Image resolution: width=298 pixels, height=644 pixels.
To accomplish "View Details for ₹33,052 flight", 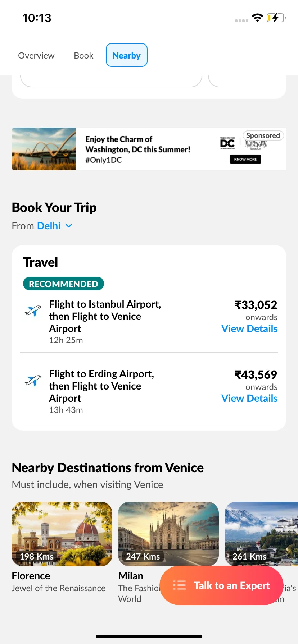I will pos(249,328).
